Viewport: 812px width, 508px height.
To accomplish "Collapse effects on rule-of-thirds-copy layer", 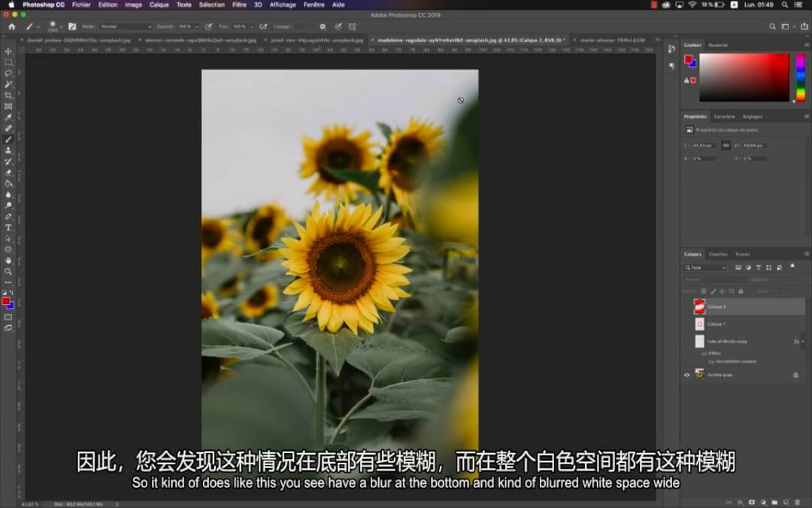I will [x=803, y=341].
